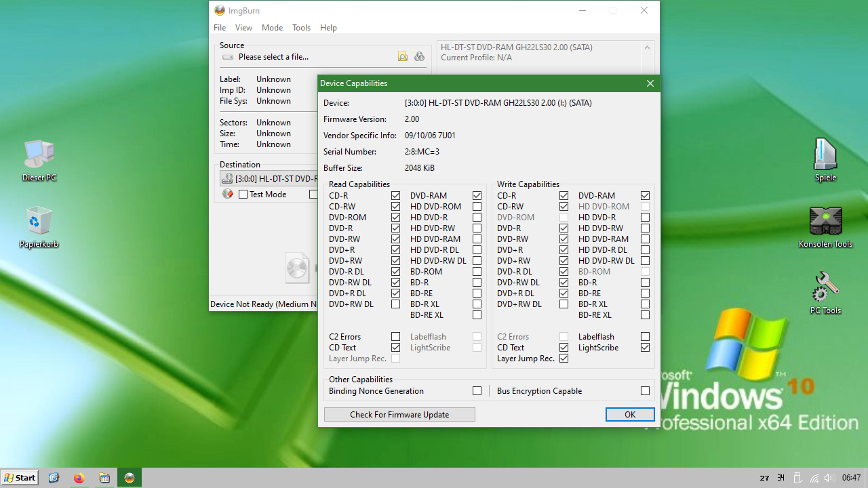Open the Help menu

point(328,28)
